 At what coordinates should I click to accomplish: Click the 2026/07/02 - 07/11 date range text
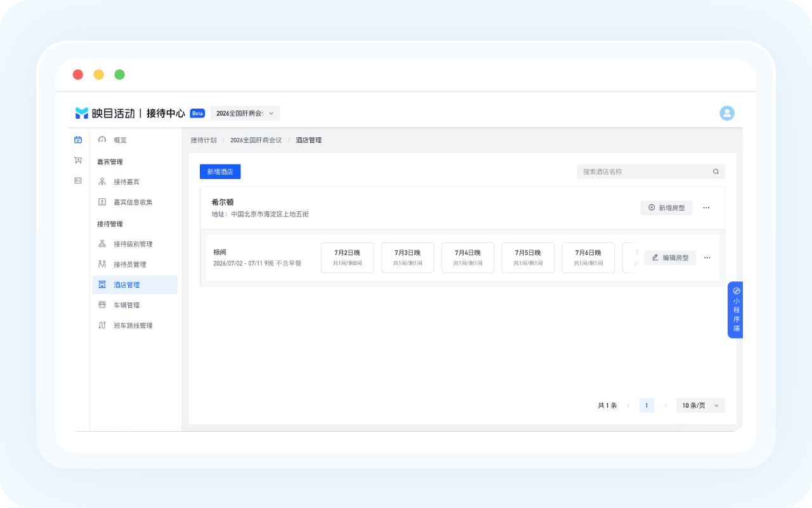tap(238, 263)
